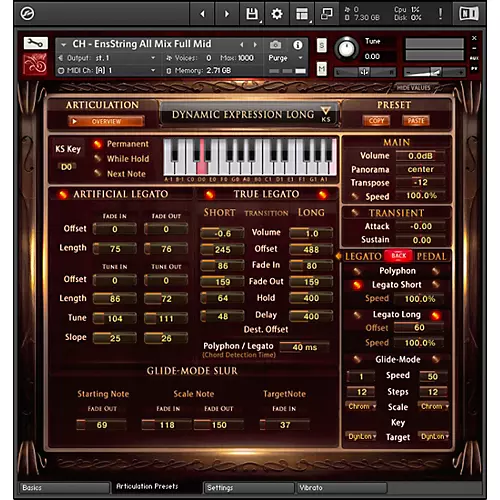
Task: Mute the instrument with M button
Action: (x=322, y=69)
